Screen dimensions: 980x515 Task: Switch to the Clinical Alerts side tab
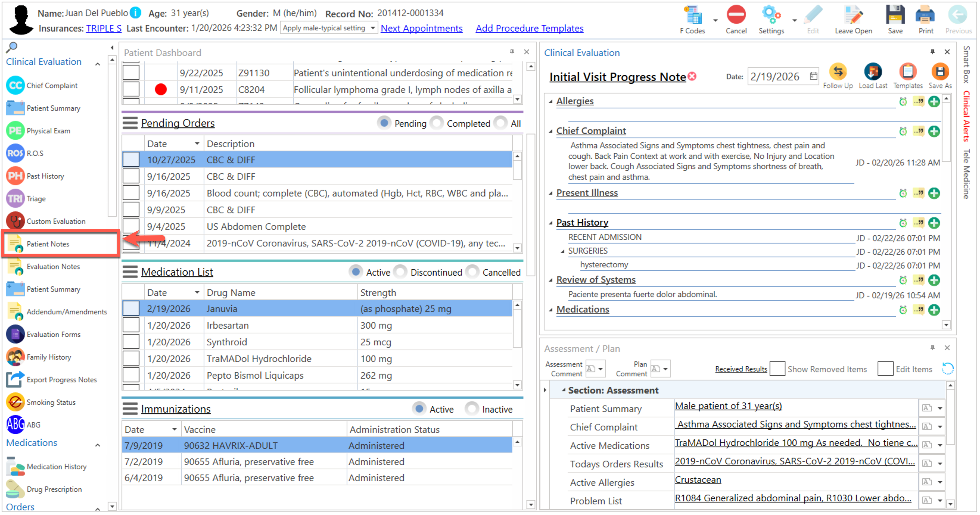coord(966,116)
